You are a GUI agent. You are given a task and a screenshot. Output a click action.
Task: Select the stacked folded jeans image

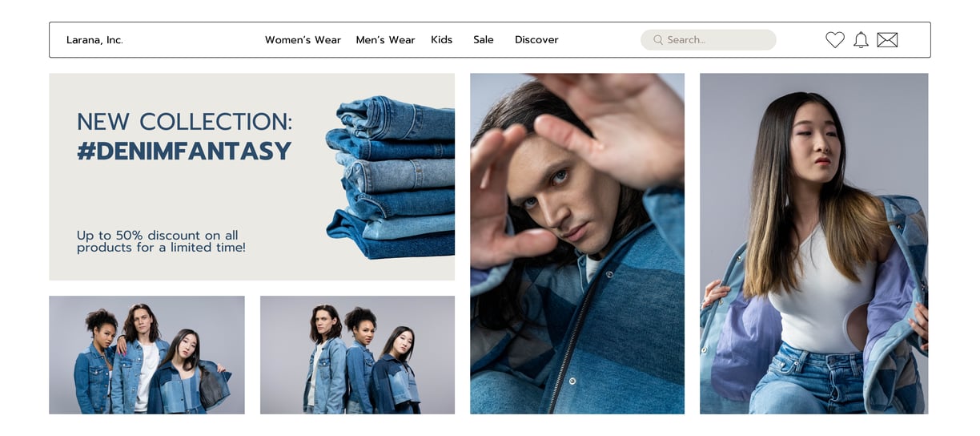tap(390, 177)
